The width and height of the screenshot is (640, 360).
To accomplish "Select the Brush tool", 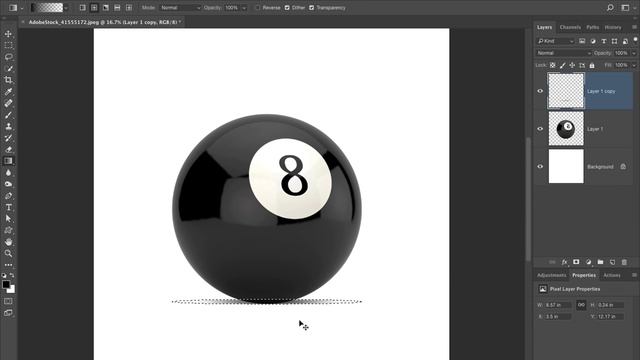I will pyautogui.click(x=8, y=115).
